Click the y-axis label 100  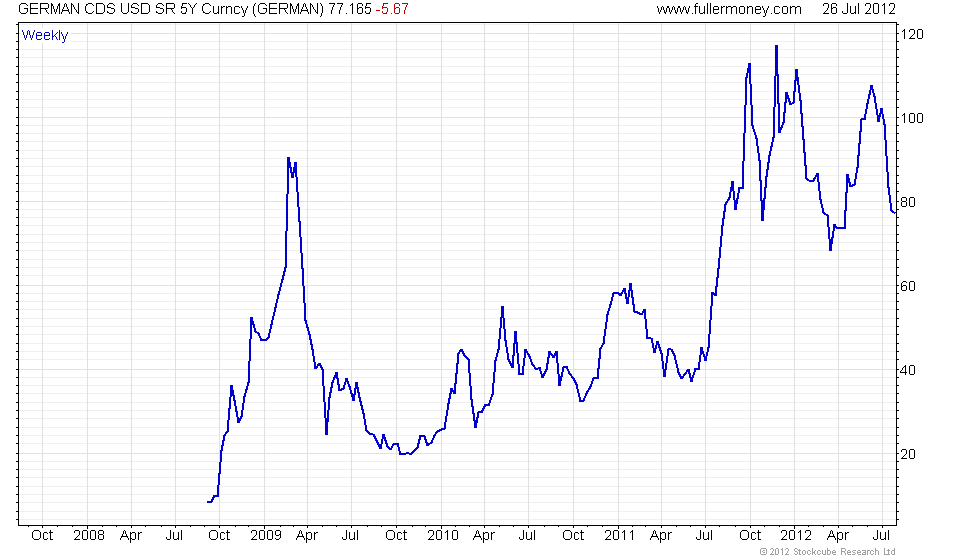pos(911,118)
